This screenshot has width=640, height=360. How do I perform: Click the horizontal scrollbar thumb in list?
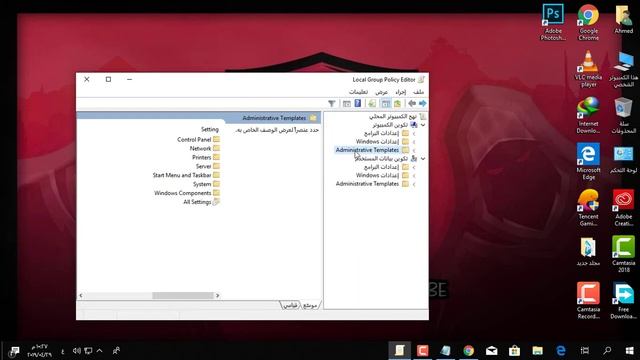pos(183,296)
